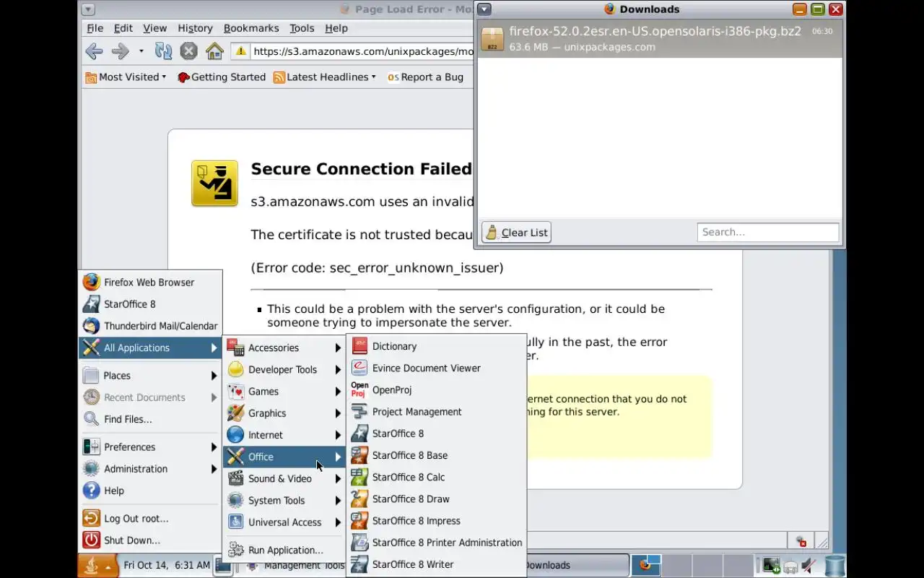Open the Report a Bug bookmark
This screenshot has height=578, width=924.
(x=425, y=77)
